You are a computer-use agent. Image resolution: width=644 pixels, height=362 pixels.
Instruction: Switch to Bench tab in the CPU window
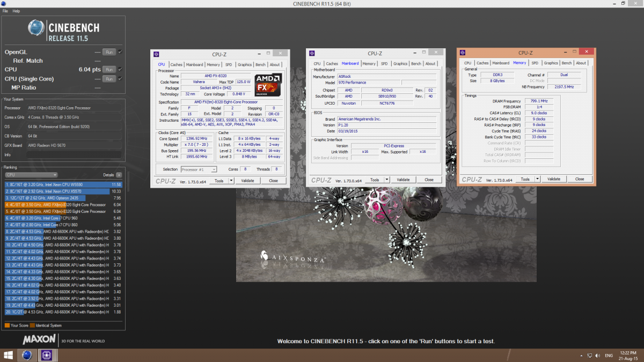[x=260, y=64]
